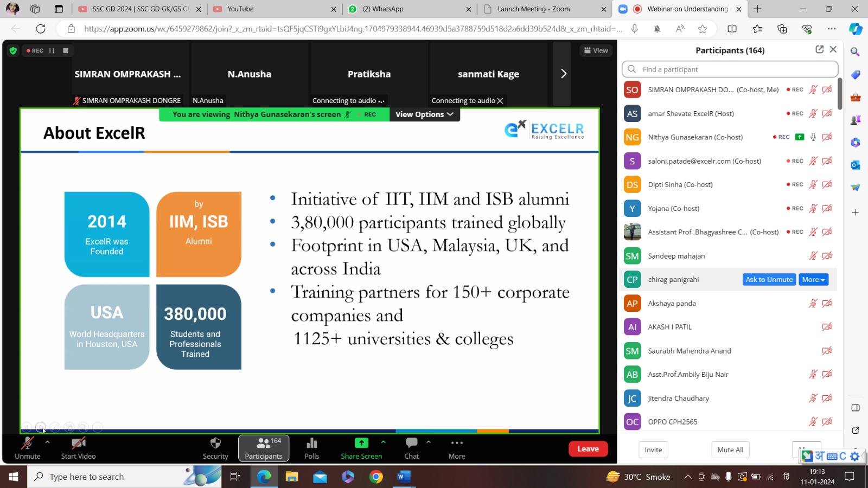868x488 pixels.
Task: Show next video thumbnails with arrow
Action: 563,74
